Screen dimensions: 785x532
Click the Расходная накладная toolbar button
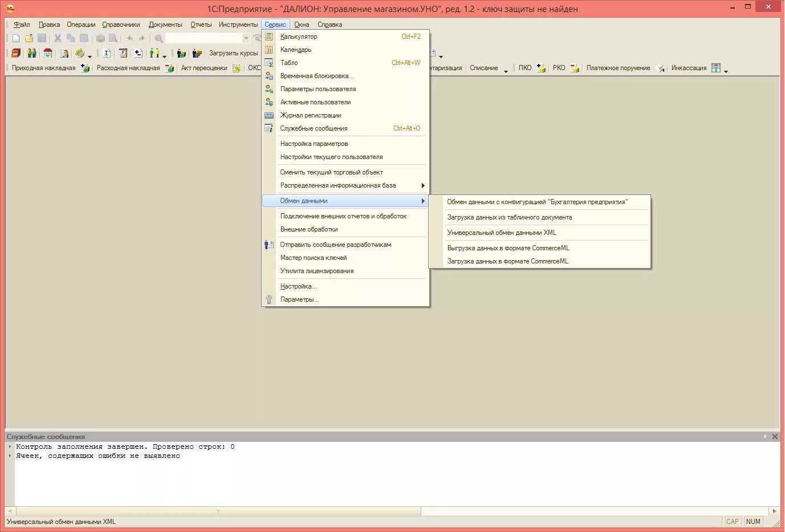pyautogui.click(x=128, y=68)
